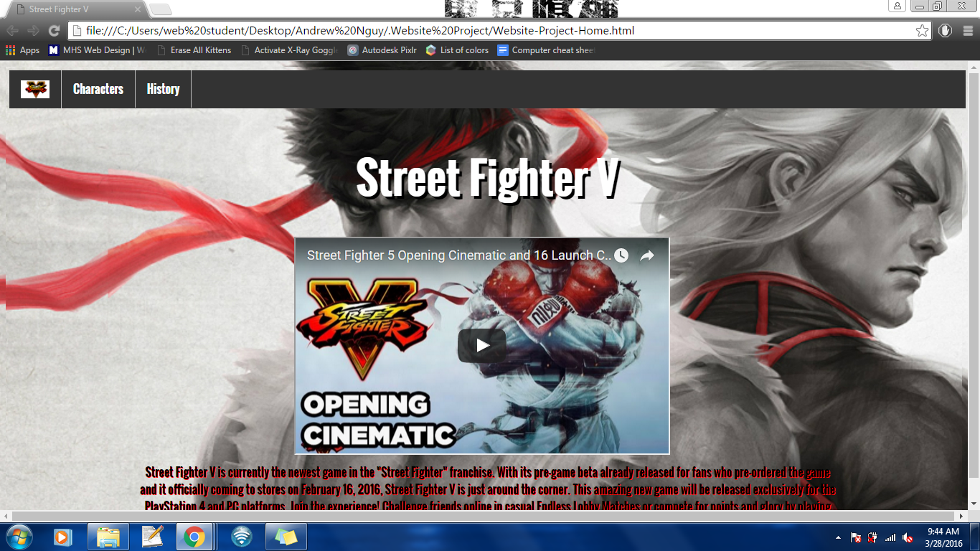
Task: Open the wireless network app in the taskbar
Action: [242, 537]
